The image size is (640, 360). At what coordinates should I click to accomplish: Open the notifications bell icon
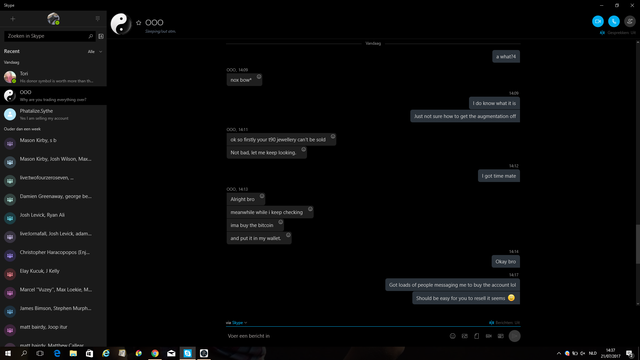click(98, 19)
